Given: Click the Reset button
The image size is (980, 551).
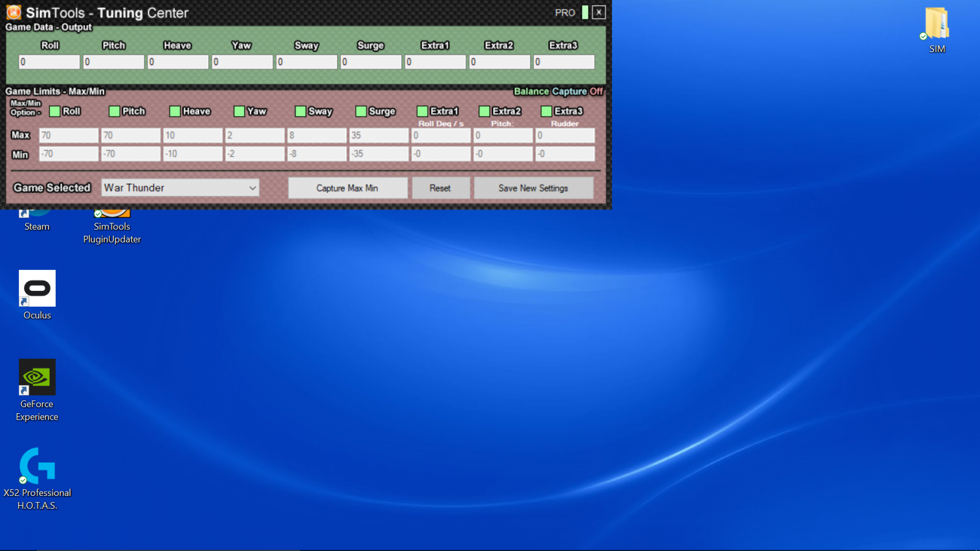Looking at the screenshot, I should pos(440,188).
